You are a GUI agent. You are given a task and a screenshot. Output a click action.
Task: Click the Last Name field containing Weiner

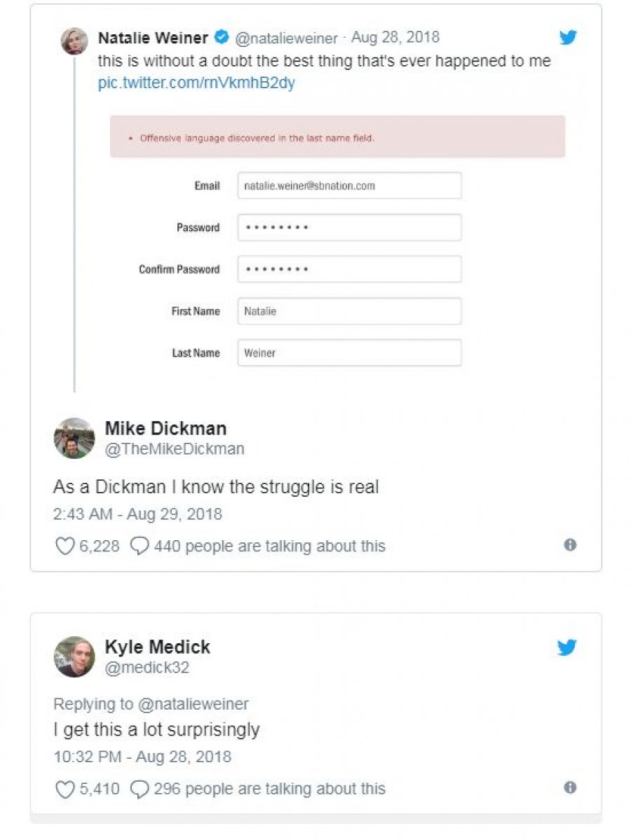349,352
